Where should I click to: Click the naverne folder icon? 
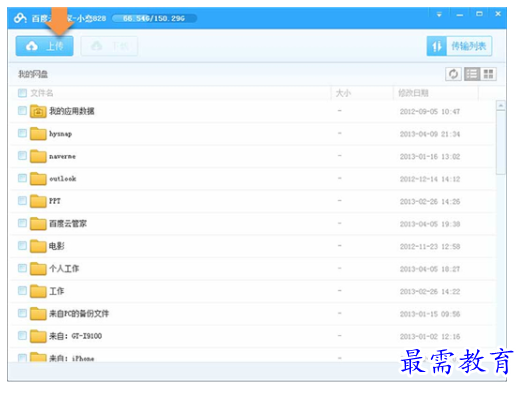tap(38, 156)
